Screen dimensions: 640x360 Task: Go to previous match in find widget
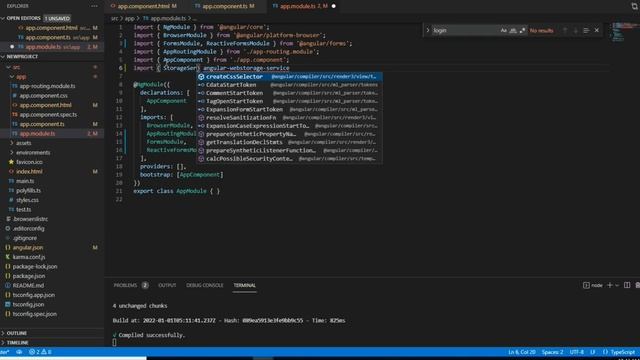(x=565, y=30)
